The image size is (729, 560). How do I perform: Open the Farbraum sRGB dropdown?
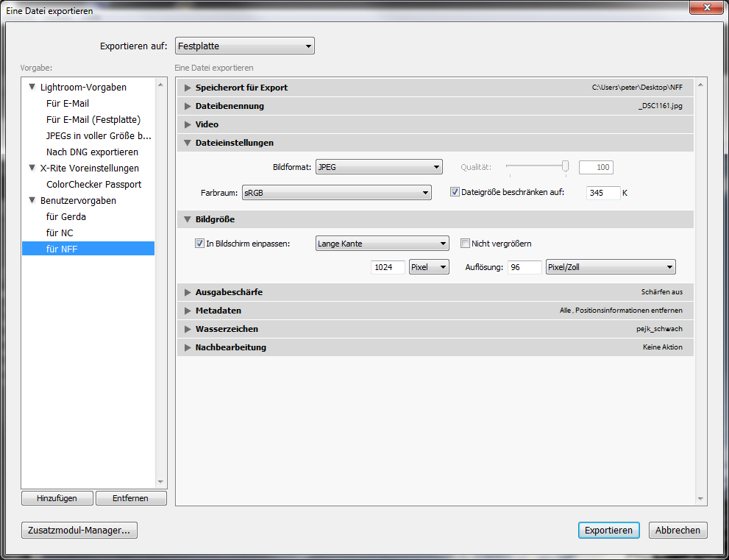[x=337, y=193]
